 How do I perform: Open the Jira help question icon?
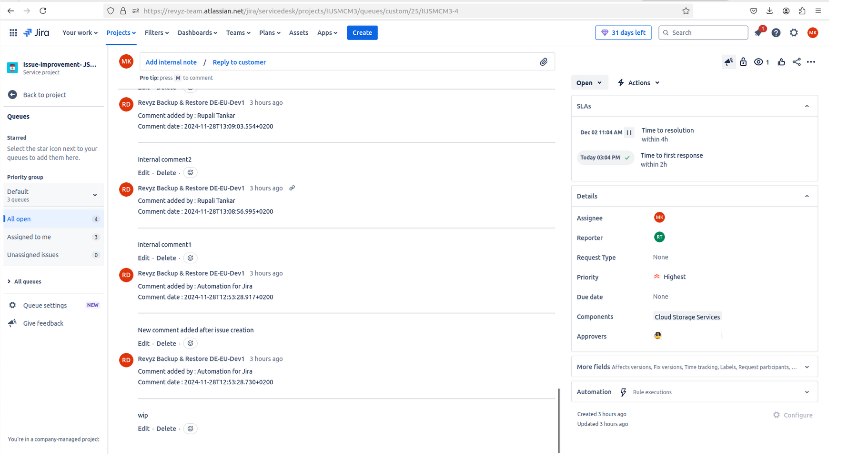point(776,33)
